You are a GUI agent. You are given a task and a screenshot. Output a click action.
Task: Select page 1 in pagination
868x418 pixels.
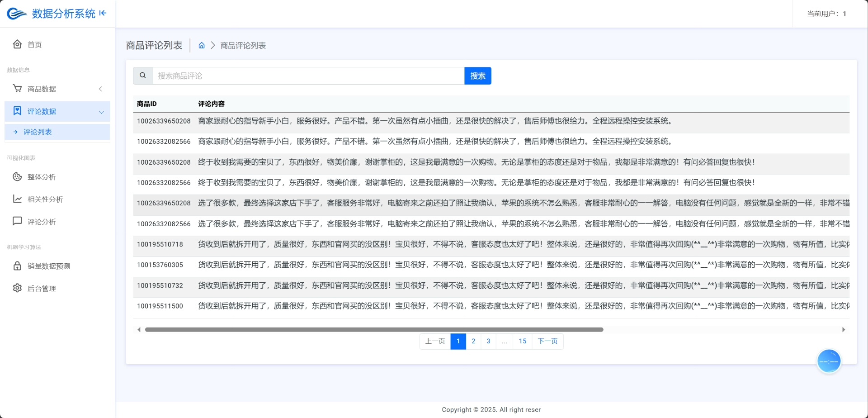coord(458,341)
